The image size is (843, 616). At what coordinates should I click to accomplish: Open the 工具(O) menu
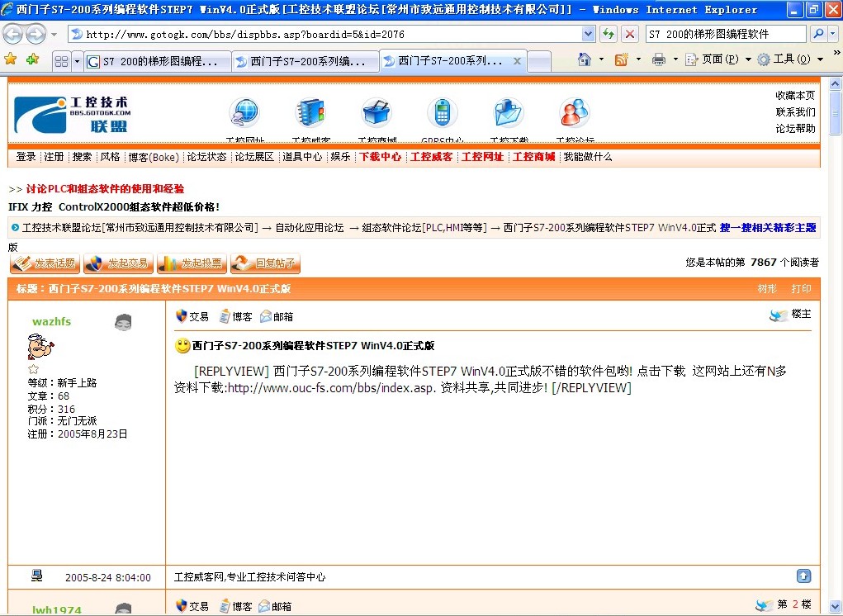tap(790, 59)
